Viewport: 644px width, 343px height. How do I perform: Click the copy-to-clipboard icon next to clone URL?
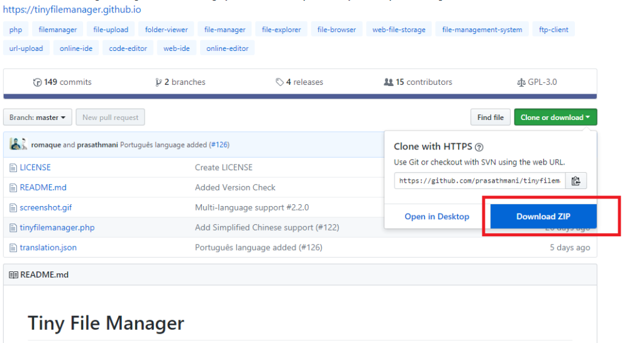tap(575, 181)
